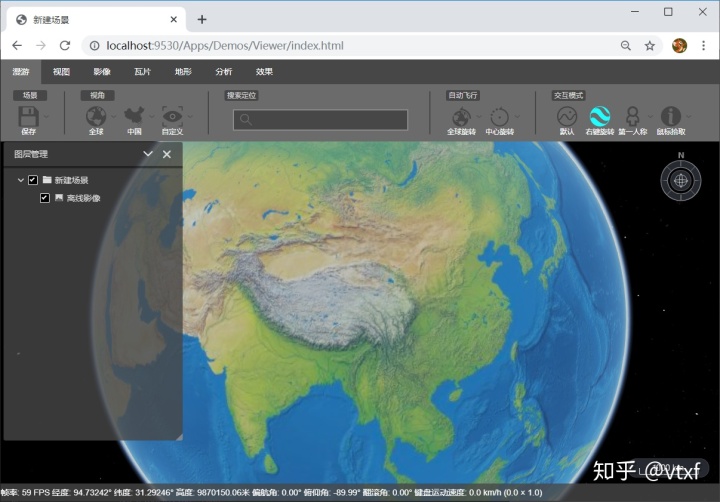Select the 中国 map view icon
Viewport: 720px width, 502px height.
(134, 116)
